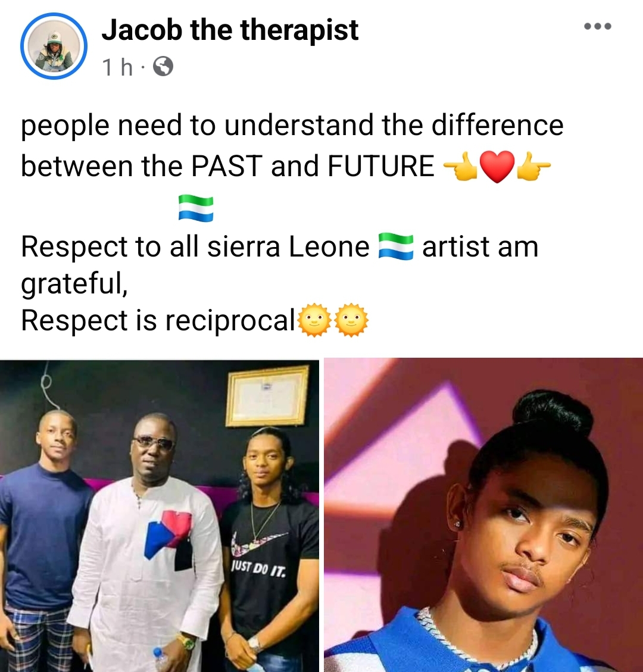The height and width of the screenshot is (672, 643).
Task: Click the 1 h timestamp
Action: [x=117, y=67]
